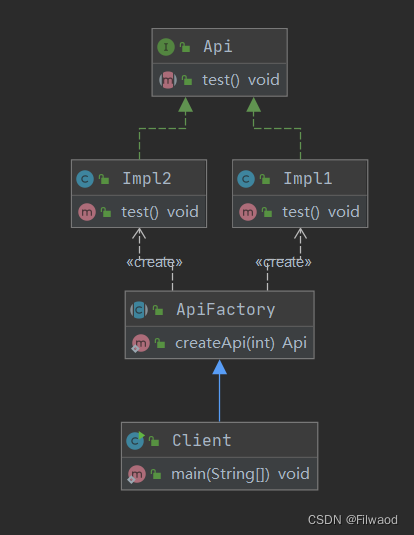Select green dashed edge from Impl2 to Api
This screenshot has height=535, width=414.
162,129
